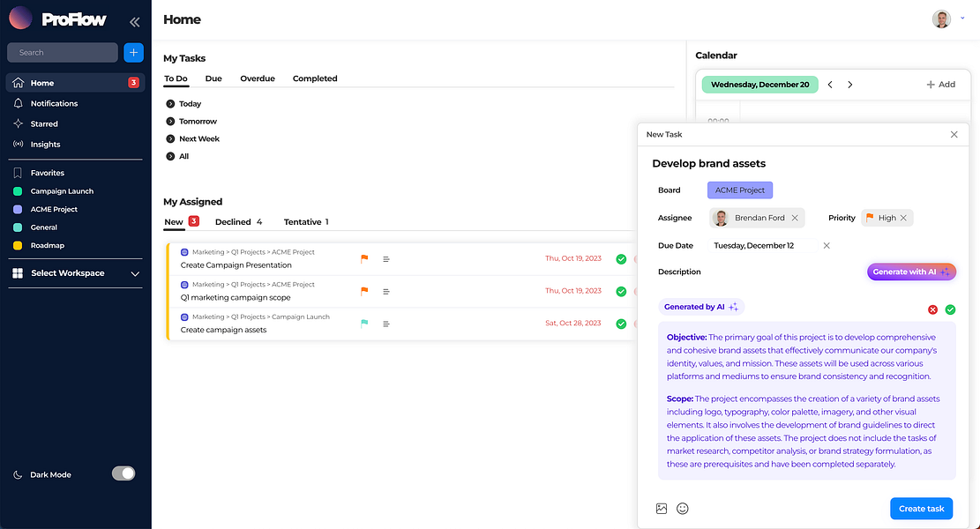This screenshot has width=980, height=529.
Task: Switch to the Overdue tab
Action: point(258,78)
